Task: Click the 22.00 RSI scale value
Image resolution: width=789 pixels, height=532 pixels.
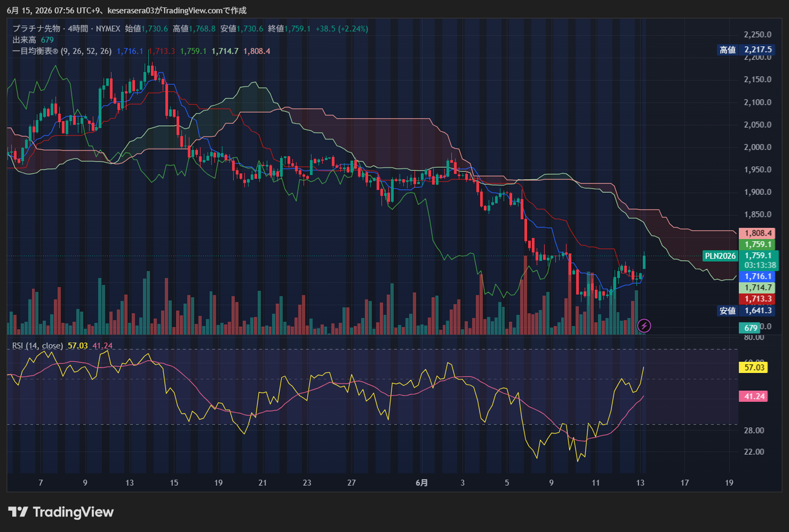Action: pyautogui.click(x=754, y=451)
